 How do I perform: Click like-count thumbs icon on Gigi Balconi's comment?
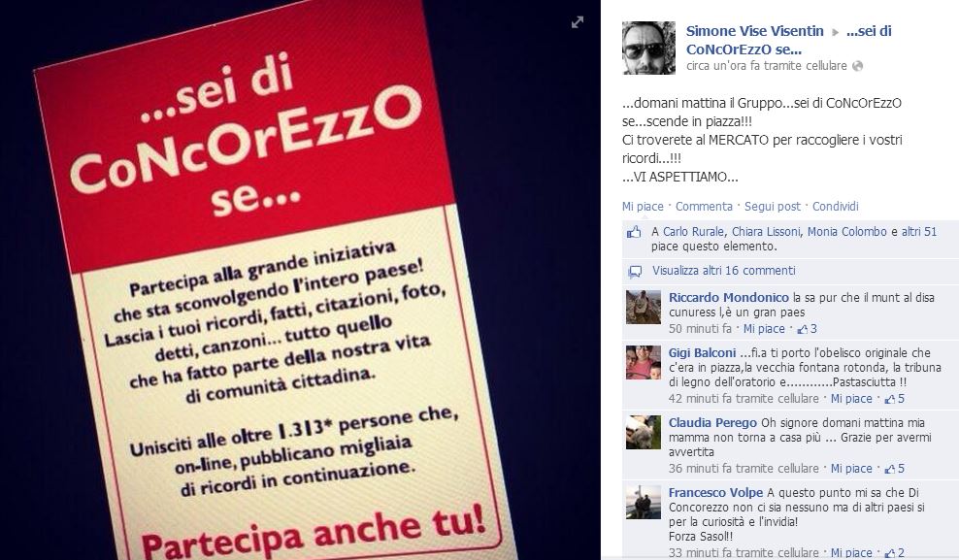889,399
